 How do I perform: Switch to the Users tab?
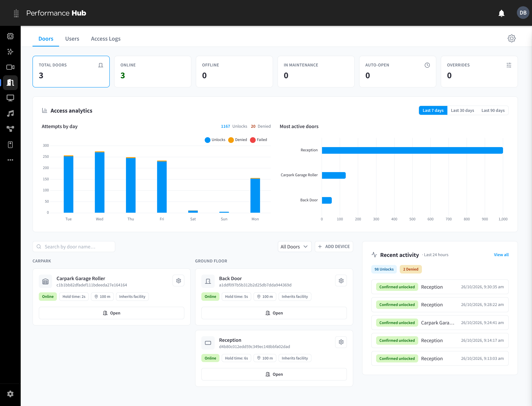point(72,39)
